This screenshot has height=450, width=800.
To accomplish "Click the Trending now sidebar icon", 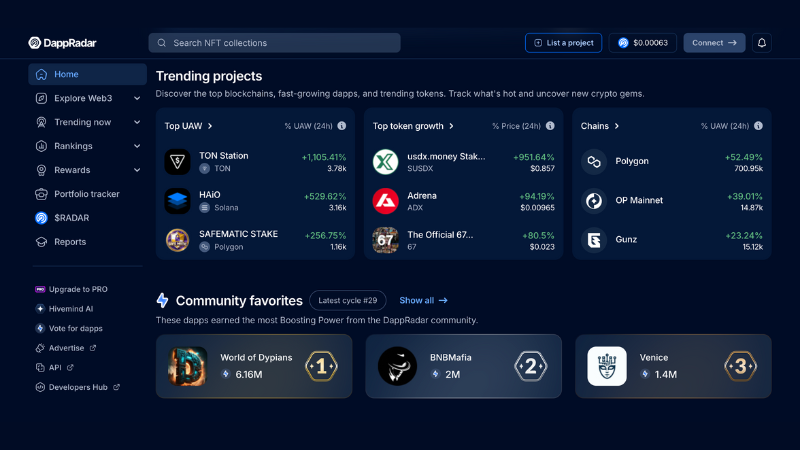I will 41,122.
